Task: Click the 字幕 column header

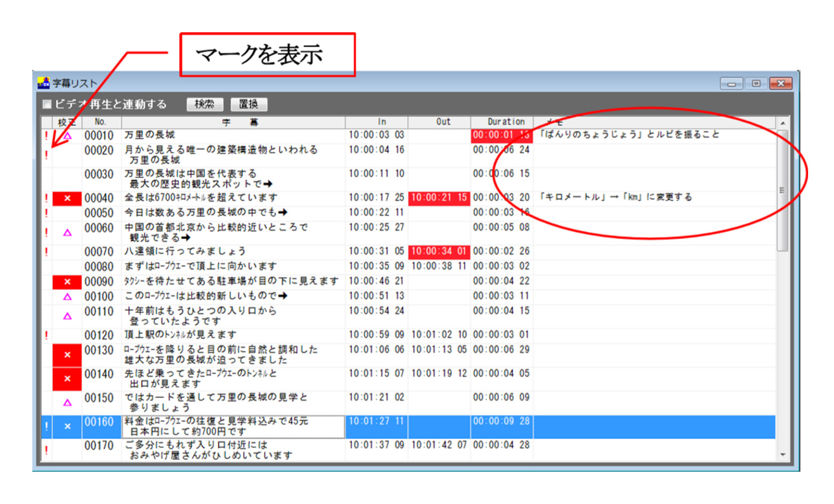Action: click(233, 121)
